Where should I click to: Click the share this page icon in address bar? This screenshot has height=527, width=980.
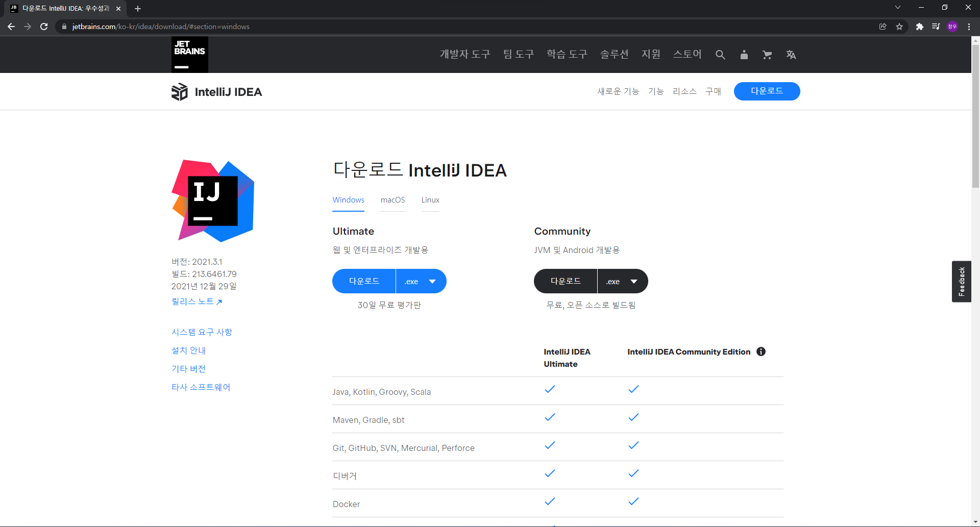[883, 27]
